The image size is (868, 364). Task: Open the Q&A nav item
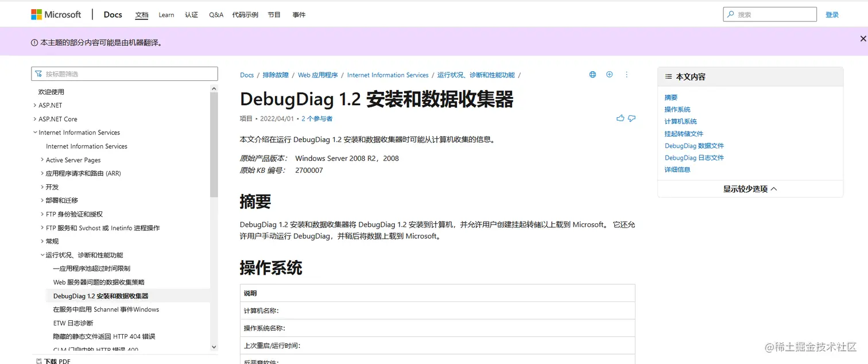[x=216, y=15]
